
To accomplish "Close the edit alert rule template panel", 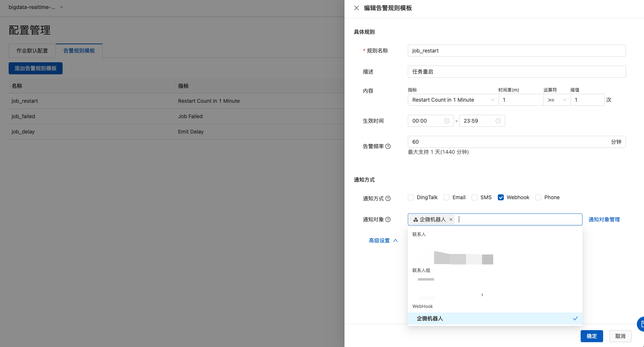I will 356,8.
